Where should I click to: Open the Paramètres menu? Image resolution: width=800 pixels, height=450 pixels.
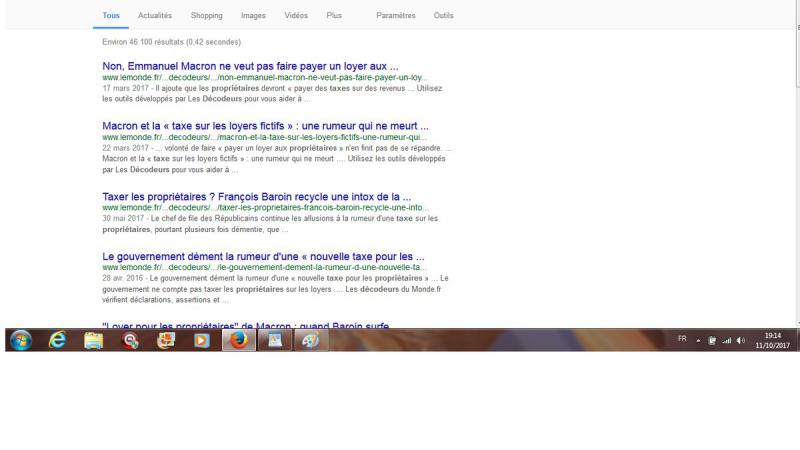click(x=396, y=15)
